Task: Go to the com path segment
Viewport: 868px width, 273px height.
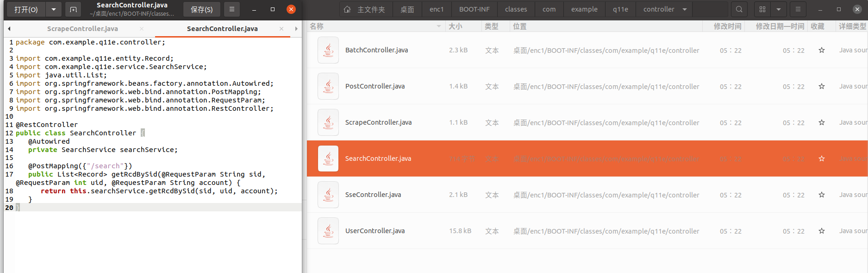Action: (549, 9)
